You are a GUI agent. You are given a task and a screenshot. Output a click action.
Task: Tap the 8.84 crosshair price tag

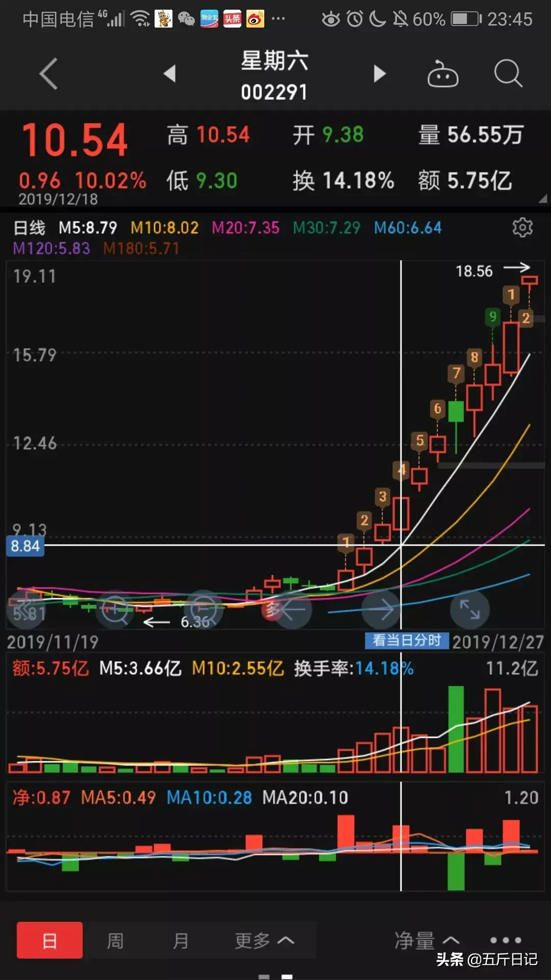25,546
